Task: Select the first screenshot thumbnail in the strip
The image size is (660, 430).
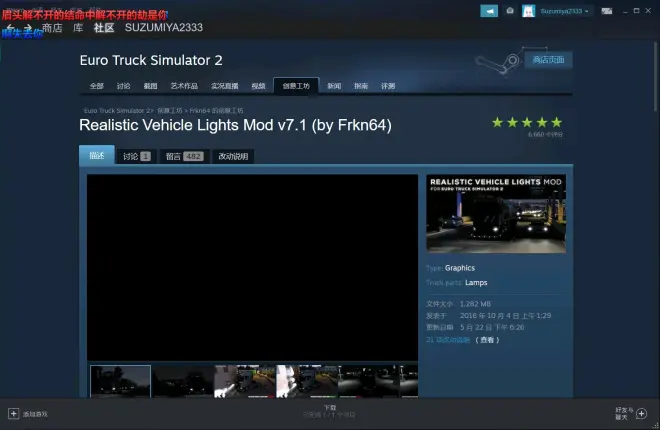Action: tap(120, 381)
